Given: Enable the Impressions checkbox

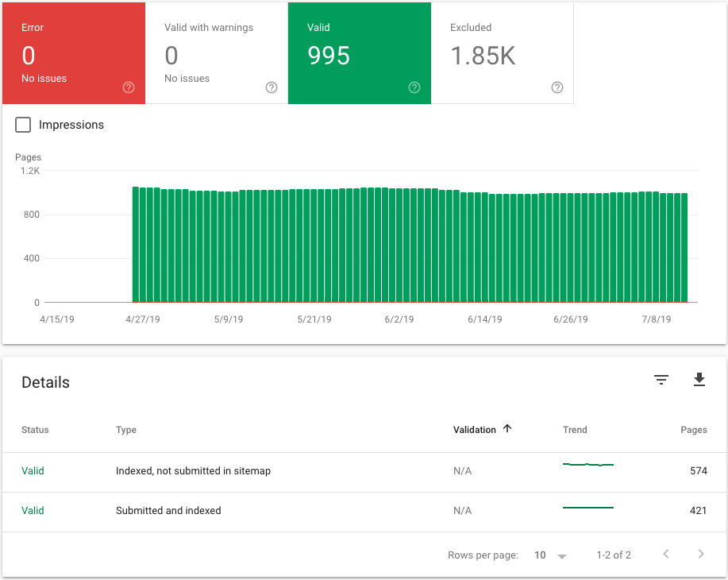Looking at the screenshot, I should pos(22,125).
